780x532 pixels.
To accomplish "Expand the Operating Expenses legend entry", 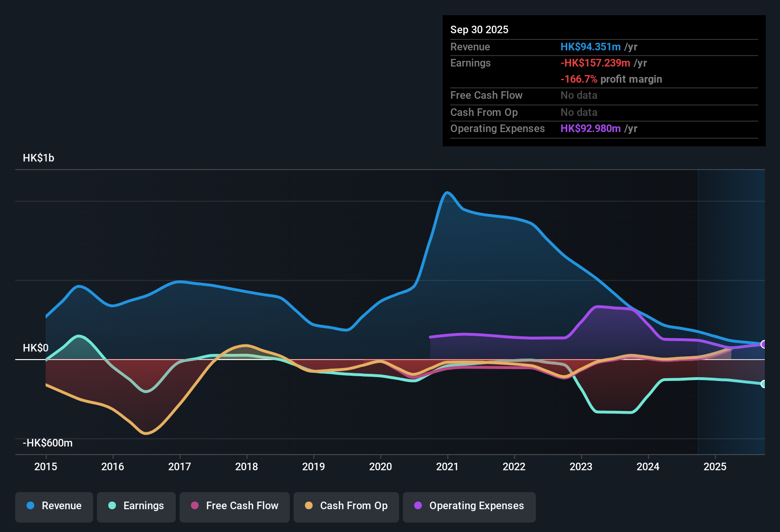I will [469, 506].
